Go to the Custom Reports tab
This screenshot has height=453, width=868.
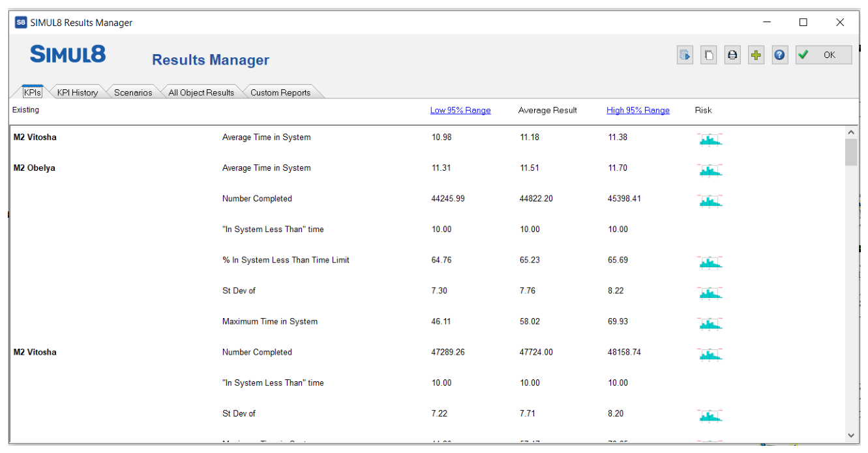point(280,93)
